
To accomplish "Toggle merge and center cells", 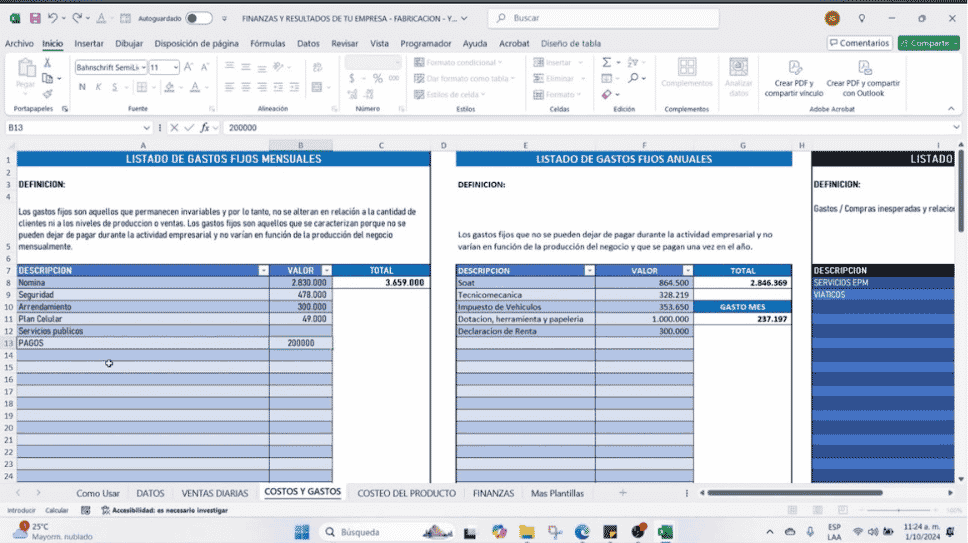I will [317, 87].
